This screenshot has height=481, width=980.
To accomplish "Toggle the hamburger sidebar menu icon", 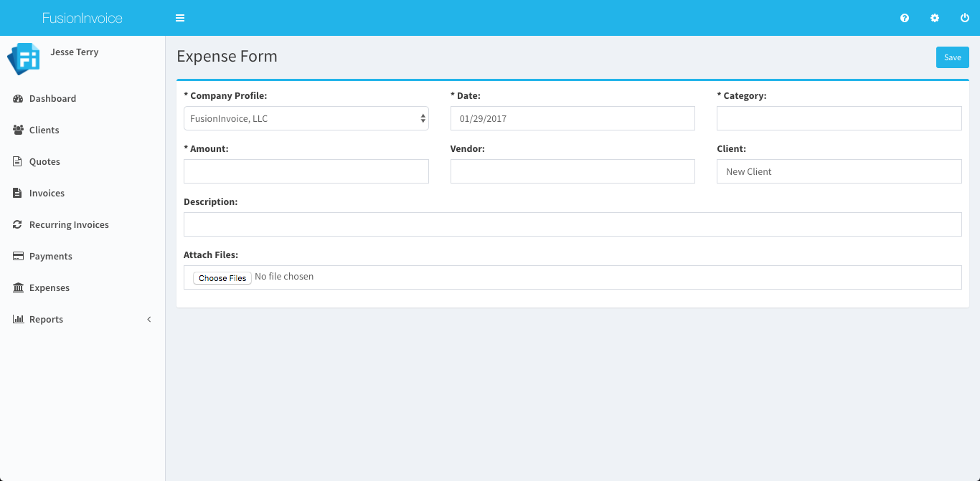I will pos(180,18).
